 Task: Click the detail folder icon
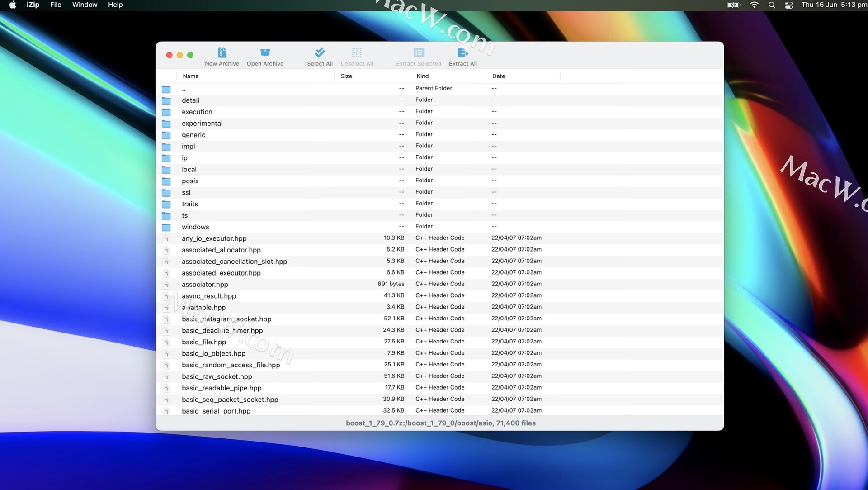pyautogui.click(x=166, y=100)
